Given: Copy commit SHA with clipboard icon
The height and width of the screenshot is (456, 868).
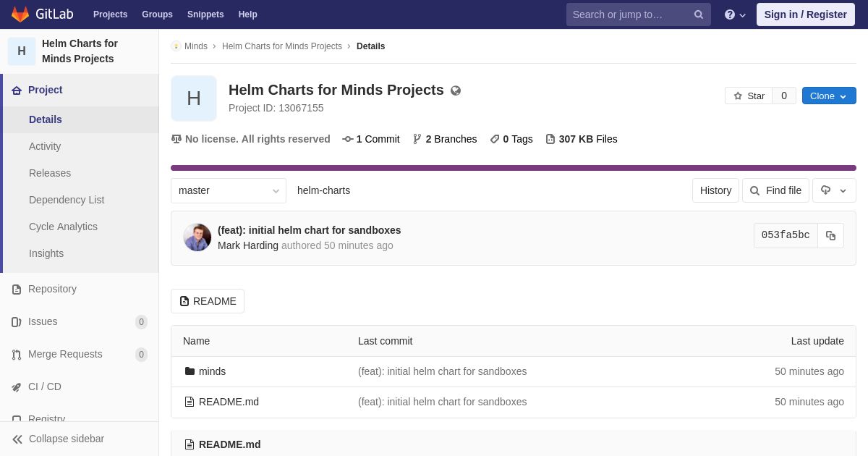Looking at the screenshot, I should pos(830,235).
